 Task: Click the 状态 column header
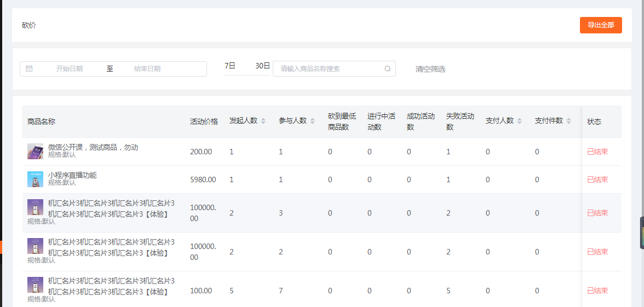click(594, 121)
